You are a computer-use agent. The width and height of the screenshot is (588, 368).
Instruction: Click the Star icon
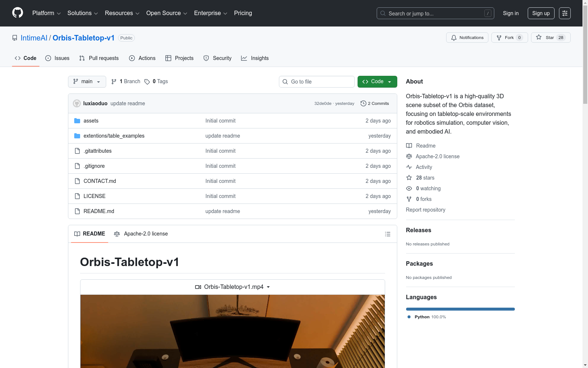pyautogui.click(x=539, y=37)
